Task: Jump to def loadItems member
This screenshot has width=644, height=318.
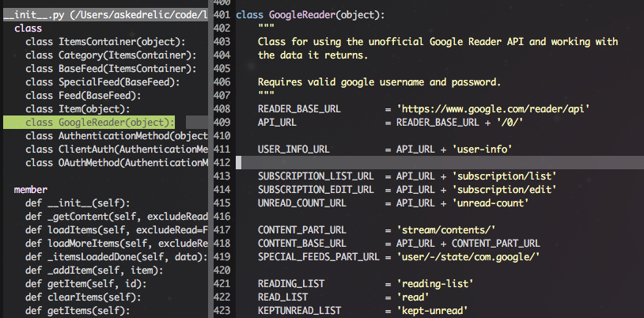Action: 116,230
